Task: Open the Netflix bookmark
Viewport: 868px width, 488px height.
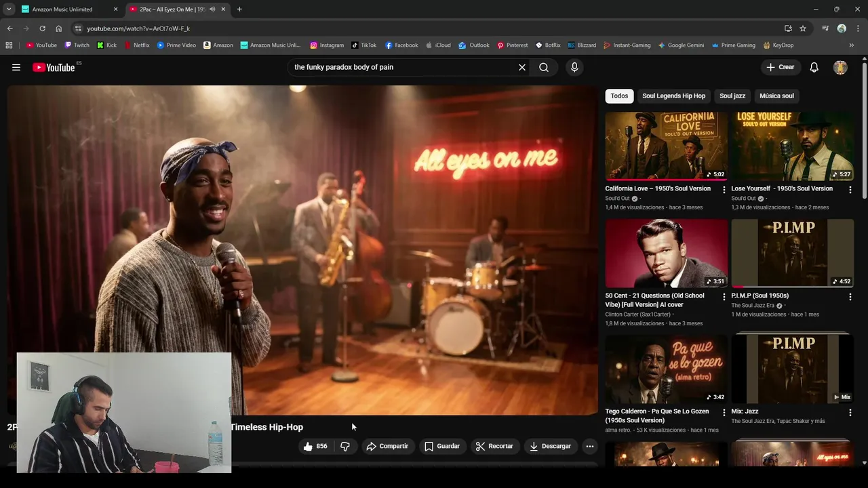Action: pyautogui.click(x=136, y=45)
